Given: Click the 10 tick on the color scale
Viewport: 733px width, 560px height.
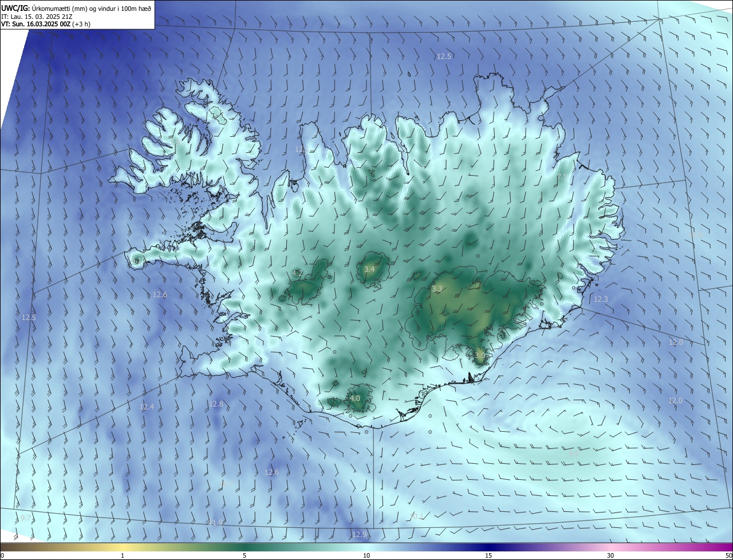Looking at the screenshot, I should pos(366,555).
